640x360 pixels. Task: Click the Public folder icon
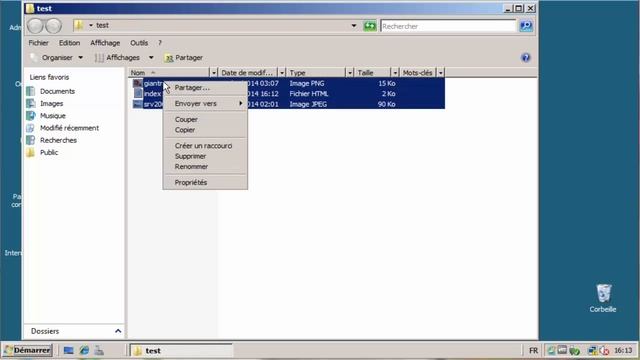31,152
